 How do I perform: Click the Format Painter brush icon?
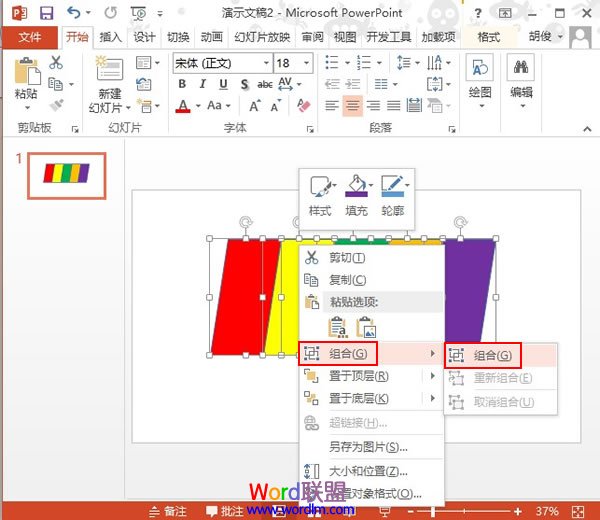click(x=56, y=104)
